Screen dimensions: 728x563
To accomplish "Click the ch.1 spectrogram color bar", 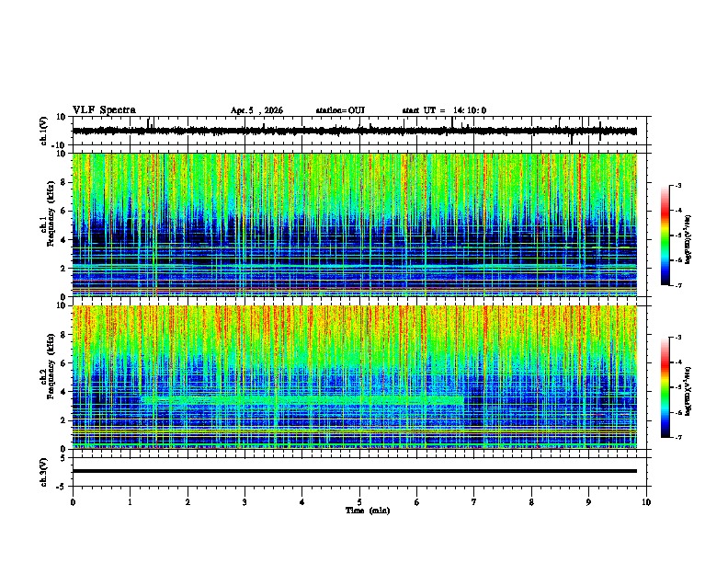I will pos(665,236).
